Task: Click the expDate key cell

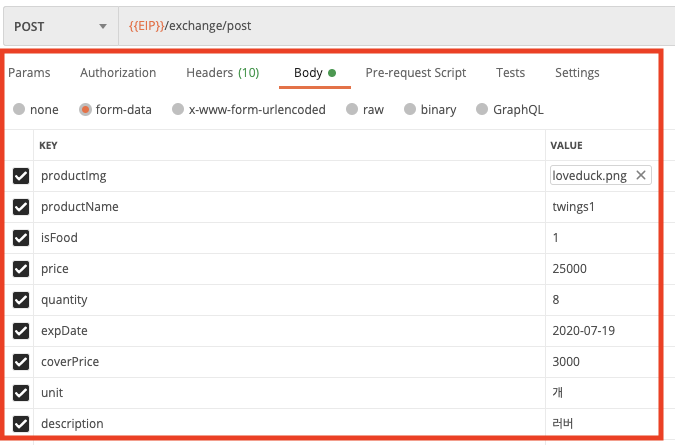Action: click(289, 331)
